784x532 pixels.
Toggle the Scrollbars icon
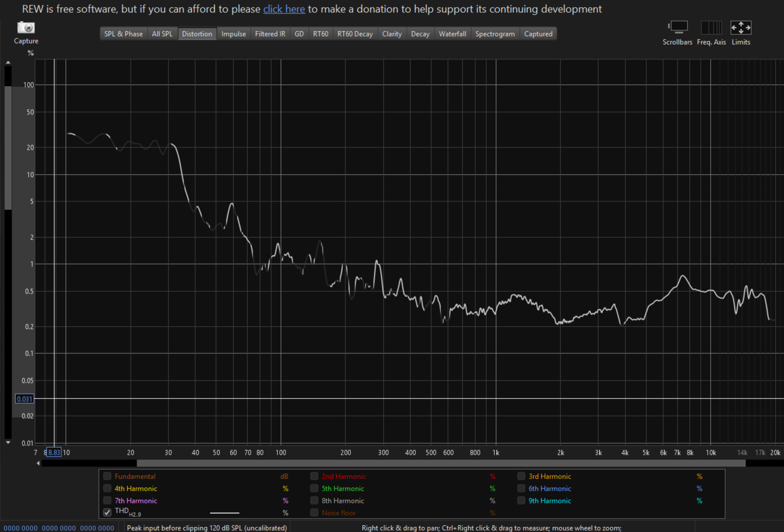point(677,27)
